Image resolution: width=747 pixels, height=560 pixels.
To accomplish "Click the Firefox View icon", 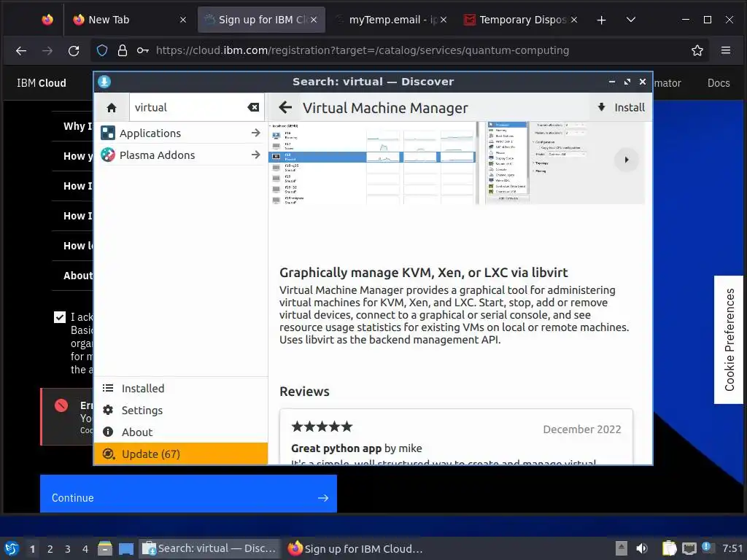I will click(47, 20).
